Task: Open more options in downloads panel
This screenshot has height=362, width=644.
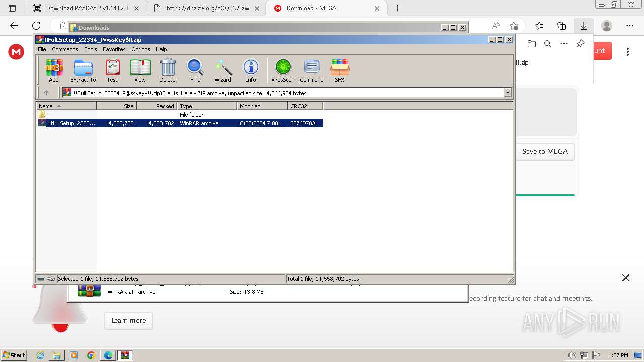Action: (x=564, y=44)
